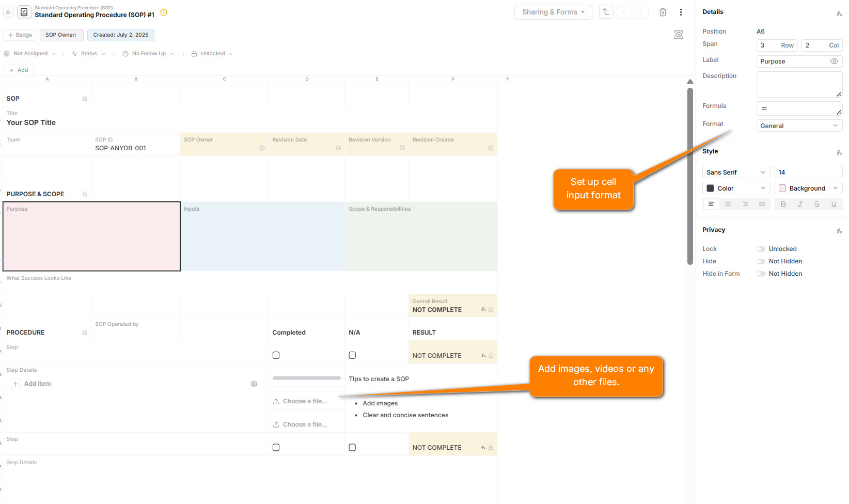Open Not Assigned assignee dropdown
The image size is (849, 504).
pos(29,54)
